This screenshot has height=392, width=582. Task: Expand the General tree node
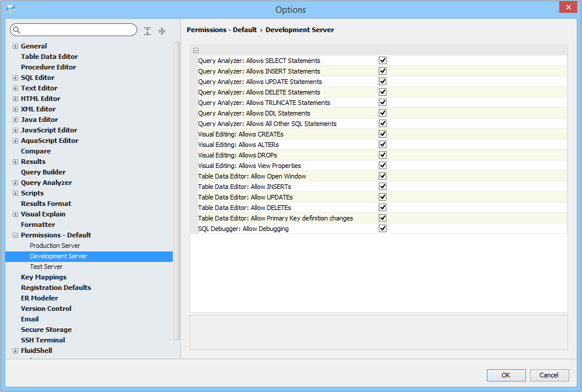coord(15,46)
